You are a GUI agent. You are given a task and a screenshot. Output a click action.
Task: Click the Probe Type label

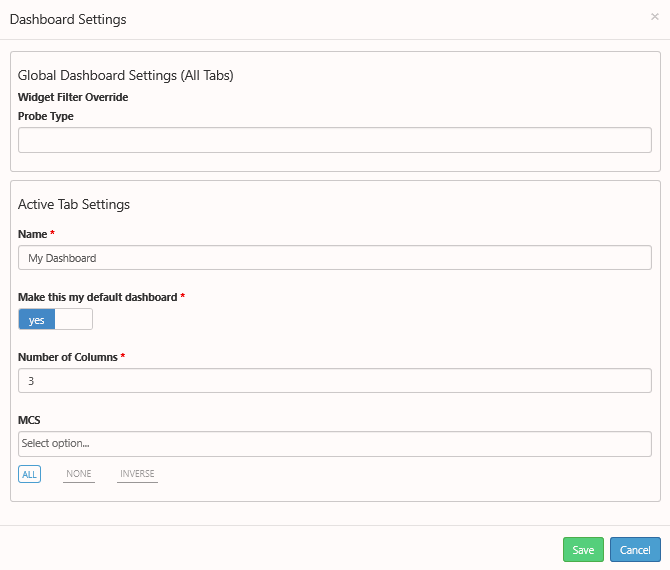click(46, 116)
